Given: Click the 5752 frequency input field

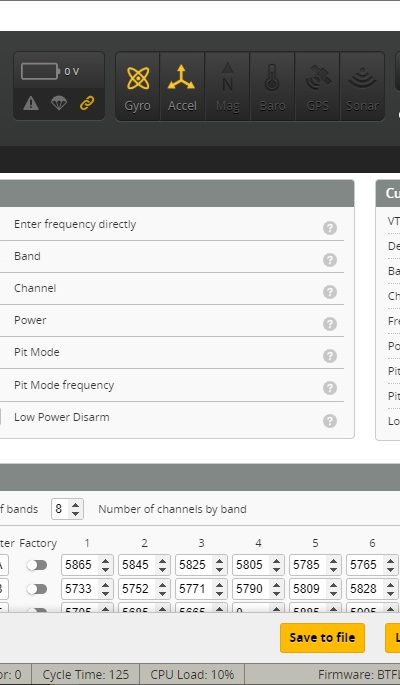Looking at the screenshot, I should (139, 589).
